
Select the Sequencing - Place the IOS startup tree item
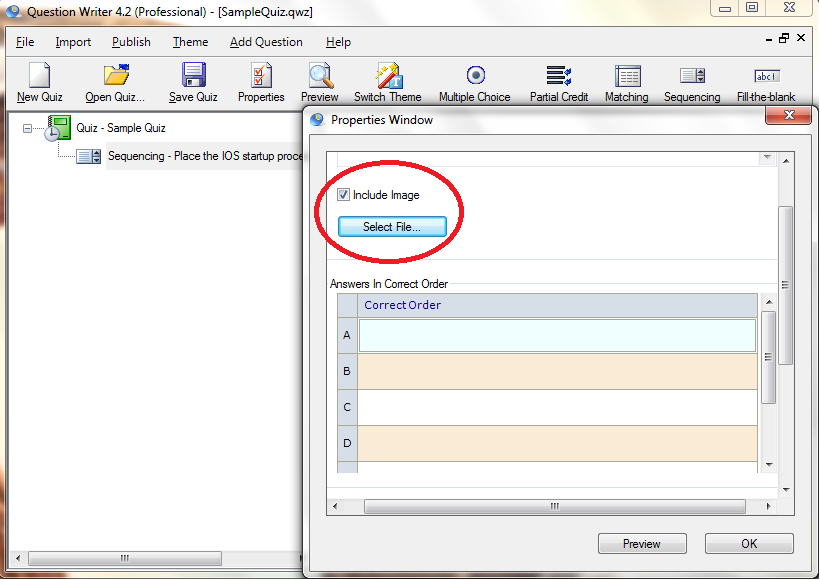(205, 156)
